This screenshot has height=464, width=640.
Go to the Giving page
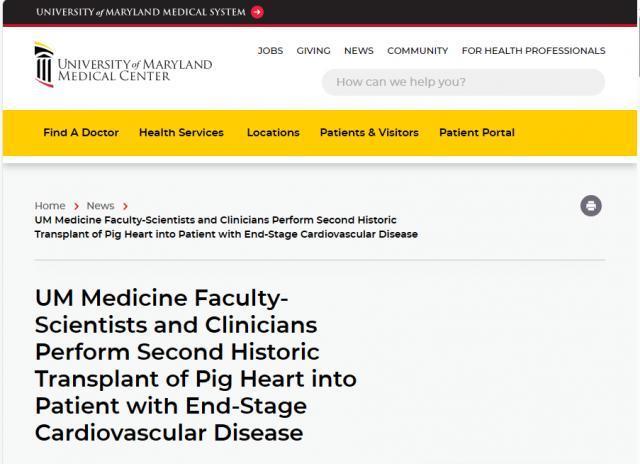(313, 51)
